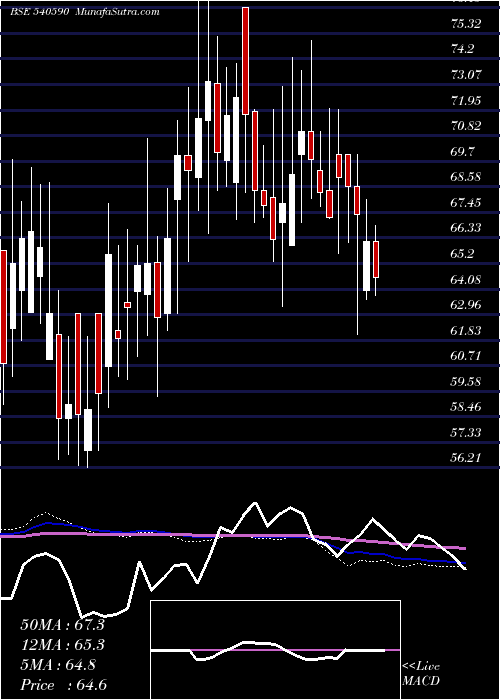Click the 5MA : 64.8 reading

[58, 665]
